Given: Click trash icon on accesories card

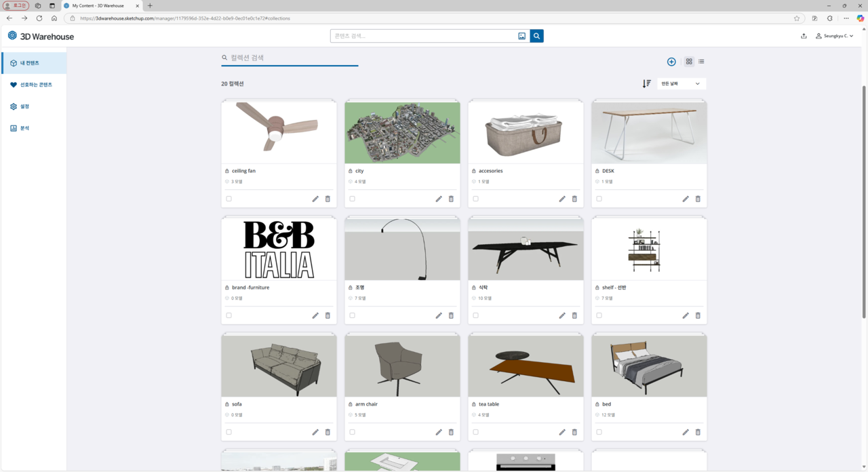Looking at the screenshot, I should (574, 199).
